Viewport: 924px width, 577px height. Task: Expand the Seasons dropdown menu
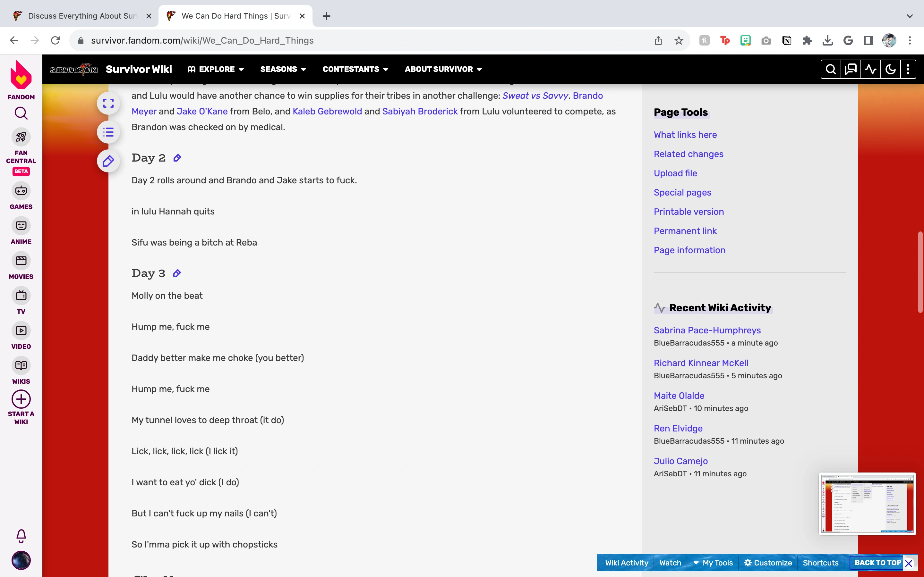pos(283,69)
